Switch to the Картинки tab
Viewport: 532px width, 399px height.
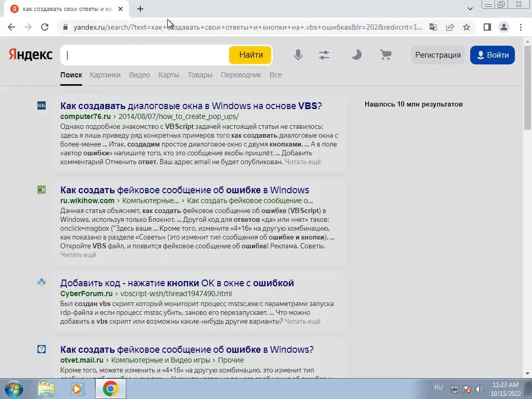pos(105,75)
